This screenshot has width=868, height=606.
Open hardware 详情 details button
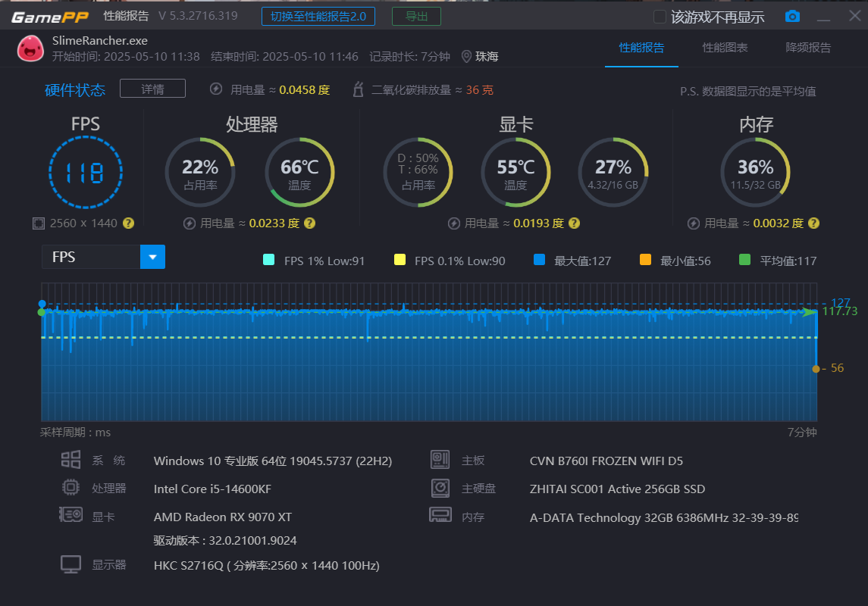(153, 89)
